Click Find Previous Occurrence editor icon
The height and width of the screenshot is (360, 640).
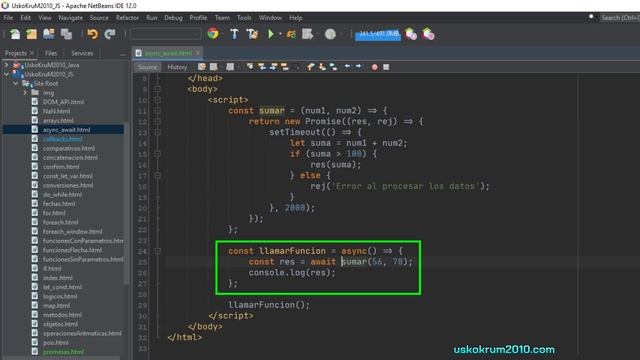click(x=262, y=67)
